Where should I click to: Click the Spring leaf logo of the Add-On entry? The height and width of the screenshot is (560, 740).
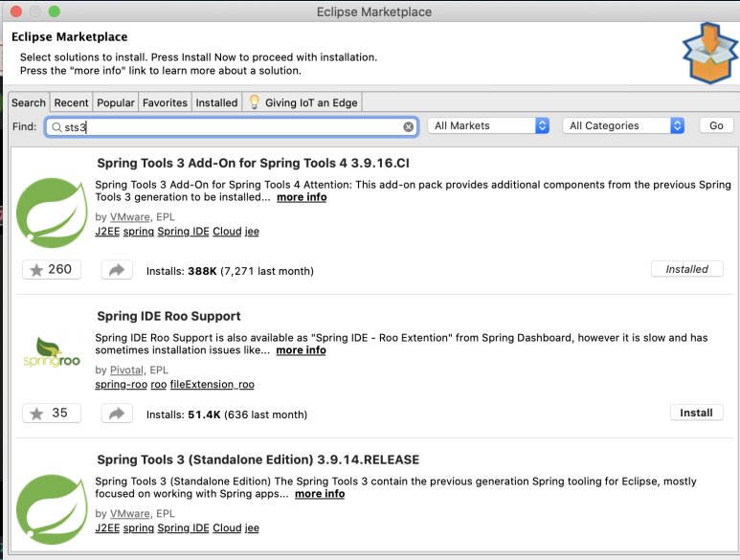[52, 213]
